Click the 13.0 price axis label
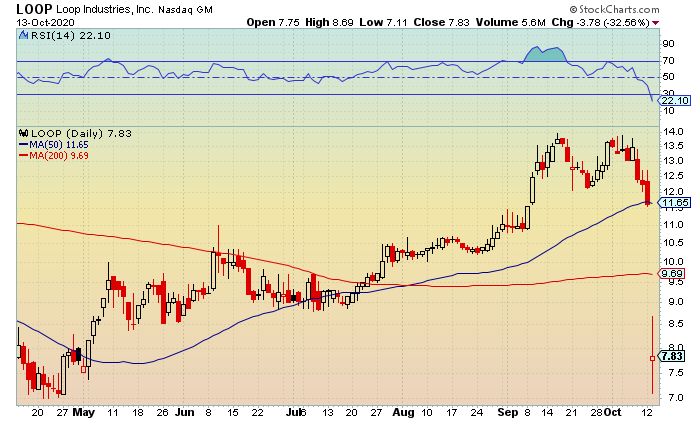 tap(673, 161)
